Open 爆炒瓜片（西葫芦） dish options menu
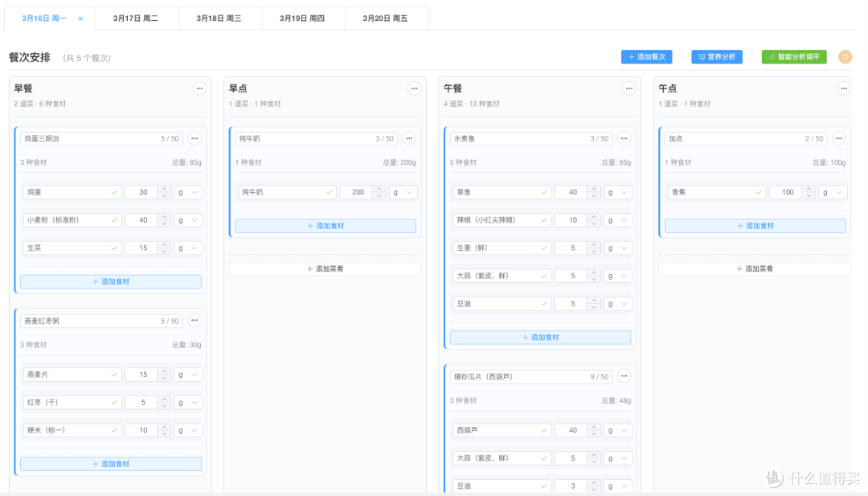Screen dimensions: 868x496 click(x=624, y=376)
